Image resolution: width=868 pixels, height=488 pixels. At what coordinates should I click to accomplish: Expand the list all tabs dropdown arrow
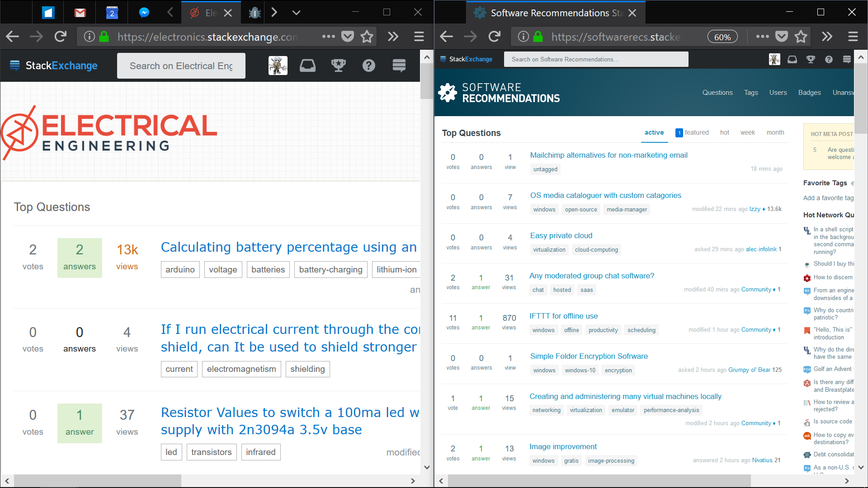296,13
